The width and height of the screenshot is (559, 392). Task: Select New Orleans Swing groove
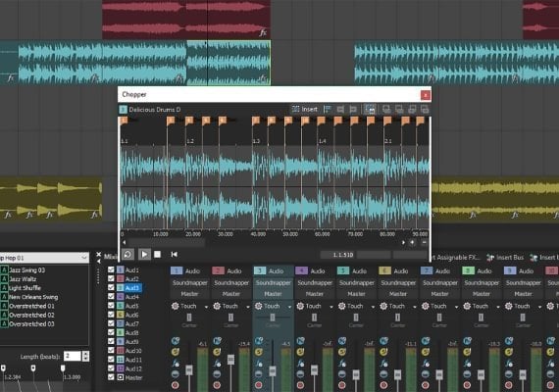pos(33,297)
